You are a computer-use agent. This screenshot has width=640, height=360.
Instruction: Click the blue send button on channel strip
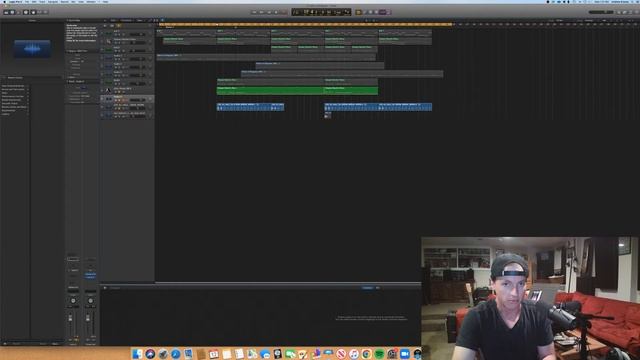click(x=90, y=275)
